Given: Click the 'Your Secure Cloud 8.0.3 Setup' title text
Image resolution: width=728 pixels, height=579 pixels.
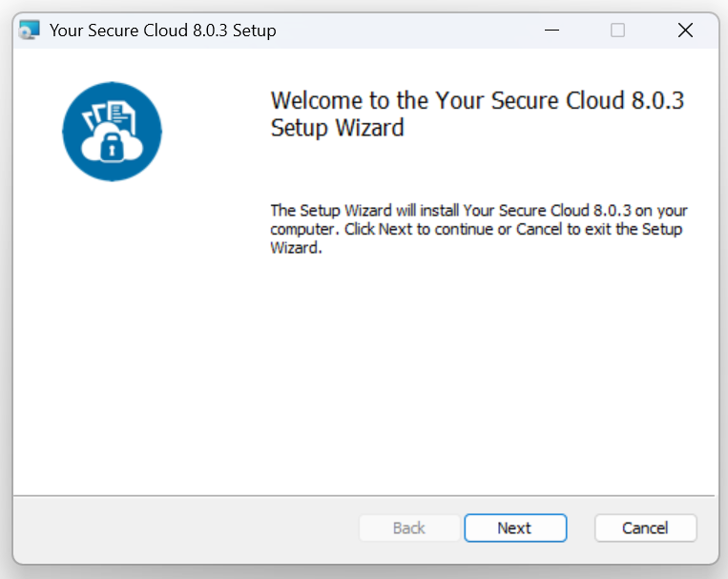Looking at the screenshot, I should (163, 31).
